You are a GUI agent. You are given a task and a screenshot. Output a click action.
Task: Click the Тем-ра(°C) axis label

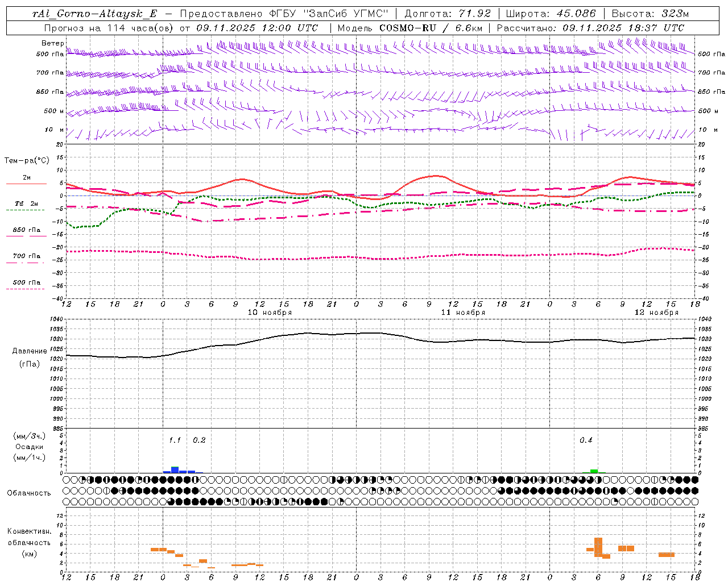(27, 161)
